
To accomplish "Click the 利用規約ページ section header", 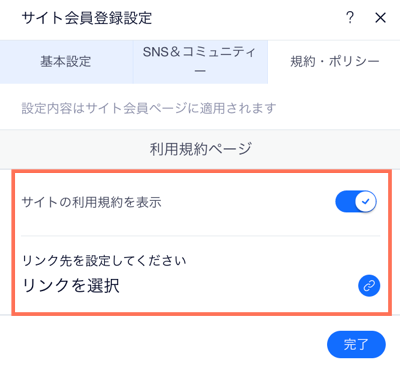I will click(200, 149).
